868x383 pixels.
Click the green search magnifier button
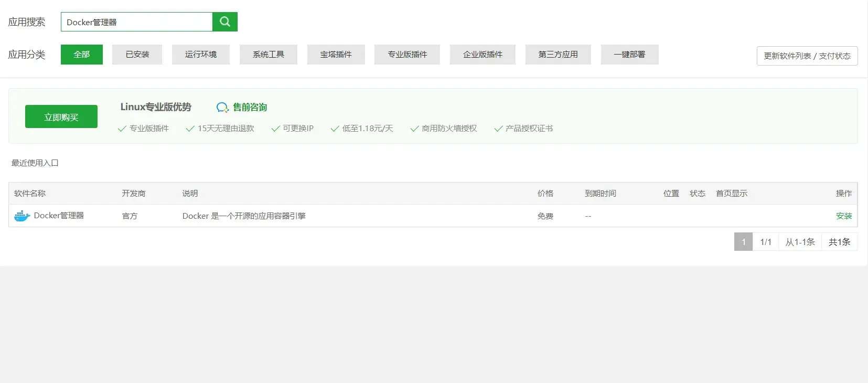[225, 22]
